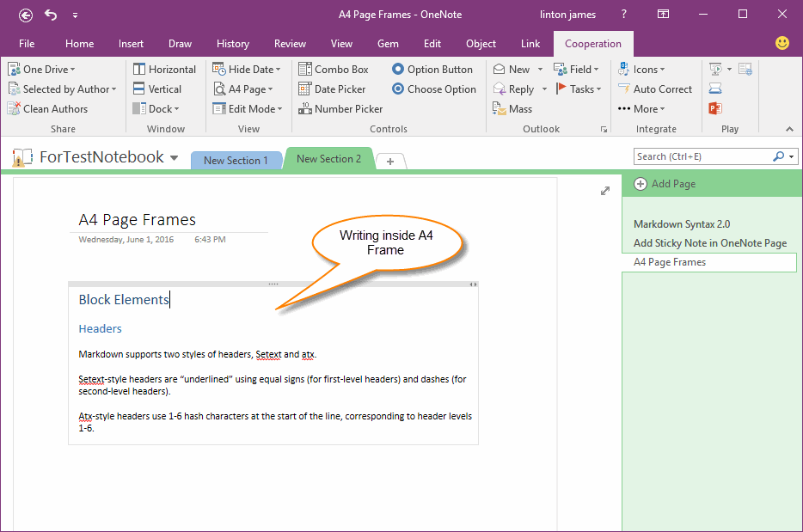The image size is (803, 532).
Task: Open the Icons dropdown
Action: tap(641, 69)
